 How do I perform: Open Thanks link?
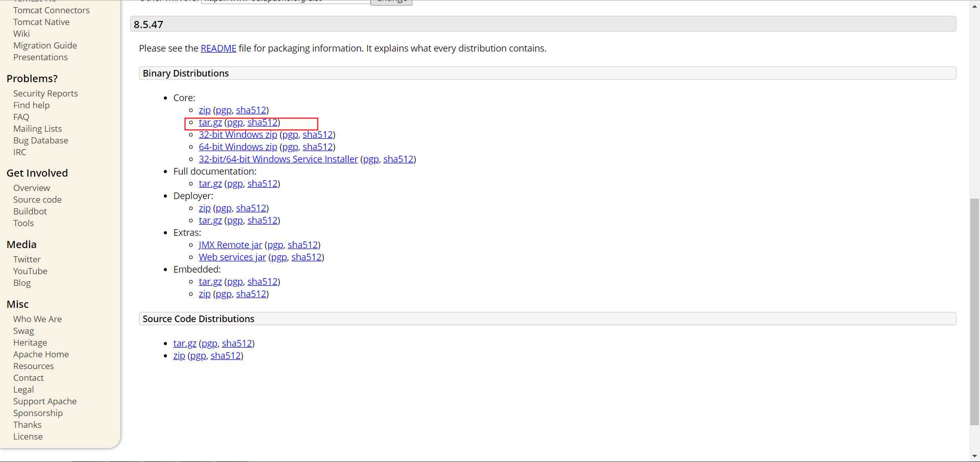coord(27,425)
